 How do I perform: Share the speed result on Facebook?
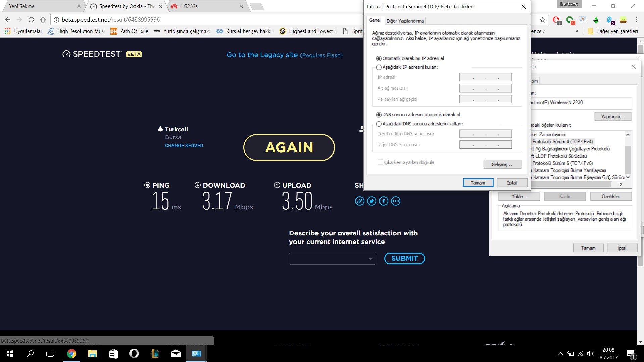[383, 201]
